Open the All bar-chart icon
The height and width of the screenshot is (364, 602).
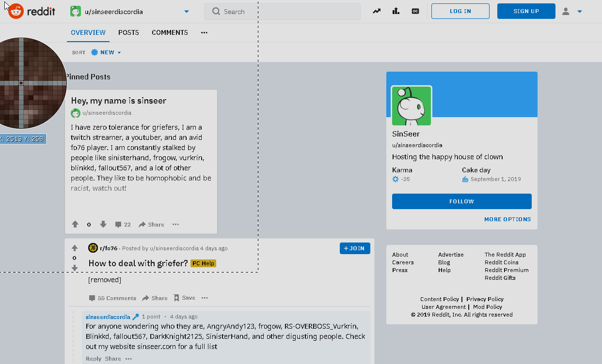click(x=396, y=11)
